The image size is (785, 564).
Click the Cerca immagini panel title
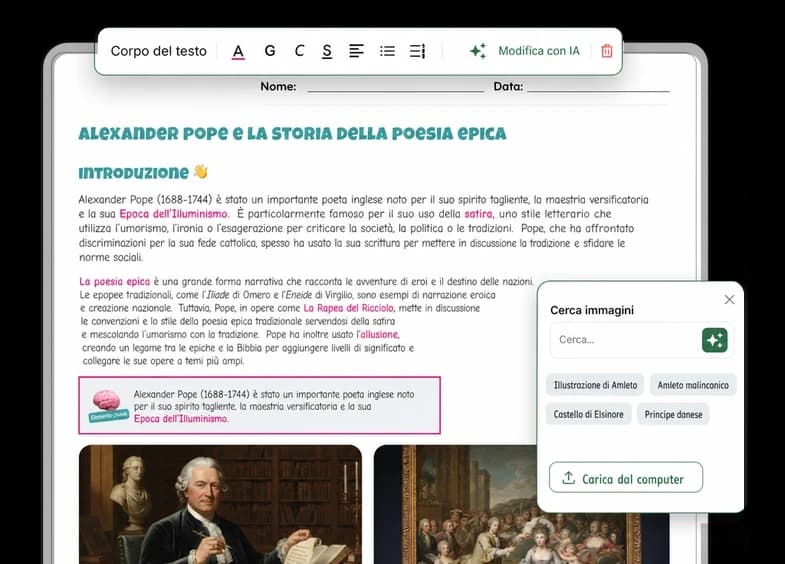pyautogui.click(x=592, y=310)
